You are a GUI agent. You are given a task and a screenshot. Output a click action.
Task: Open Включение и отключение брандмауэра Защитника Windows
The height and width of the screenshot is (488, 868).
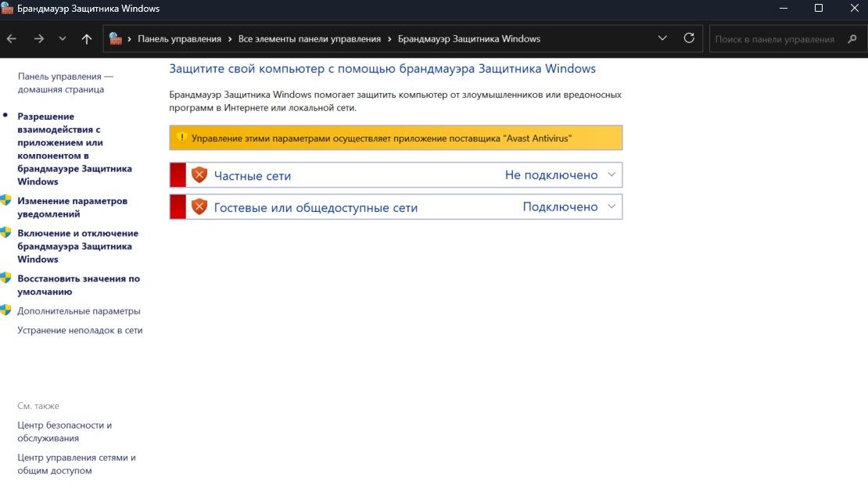click(x=77, y=246)
